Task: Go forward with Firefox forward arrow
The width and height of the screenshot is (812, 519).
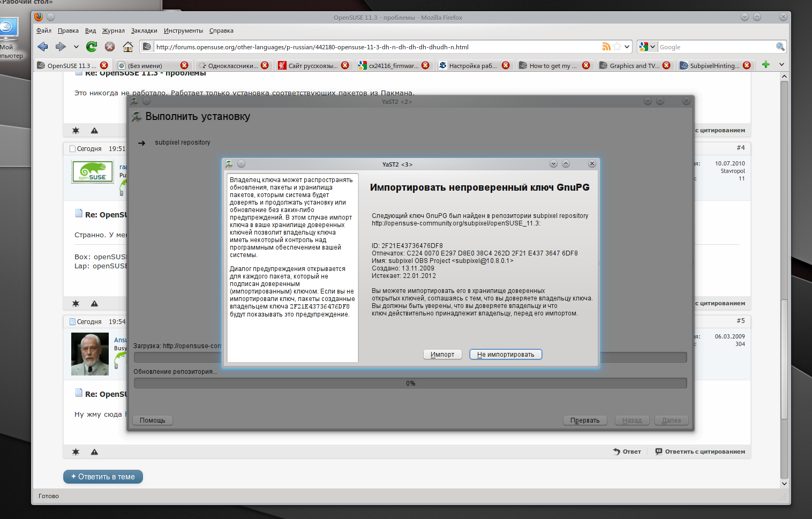Action: point(61,47)
